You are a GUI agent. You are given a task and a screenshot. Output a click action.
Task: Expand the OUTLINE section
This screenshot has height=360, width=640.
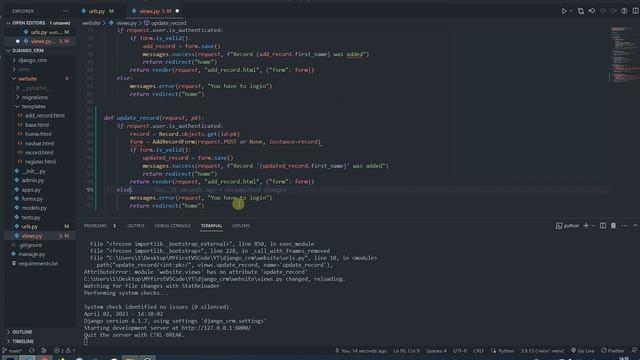pyautogui.click(x=22, y=332)
